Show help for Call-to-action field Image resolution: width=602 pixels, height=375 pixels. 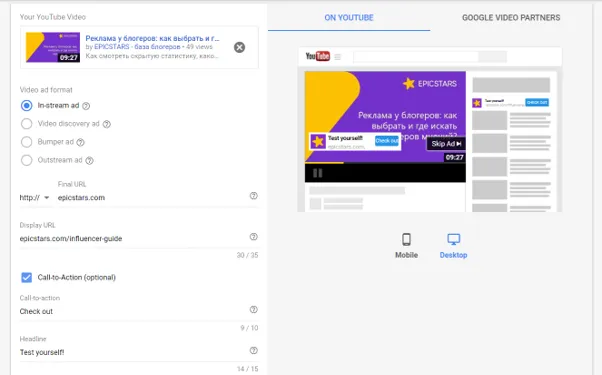253,309
